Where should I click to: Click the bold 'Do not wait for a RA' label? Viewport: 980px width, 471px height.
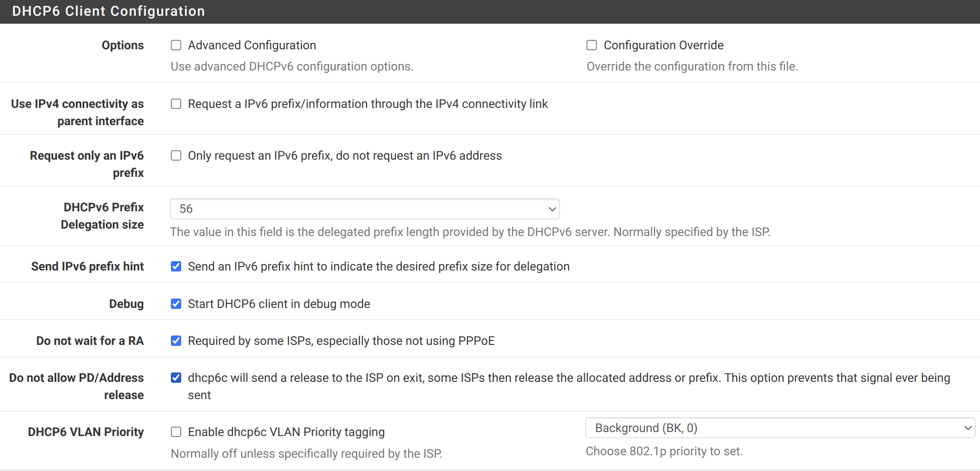[x=90, y=341]
